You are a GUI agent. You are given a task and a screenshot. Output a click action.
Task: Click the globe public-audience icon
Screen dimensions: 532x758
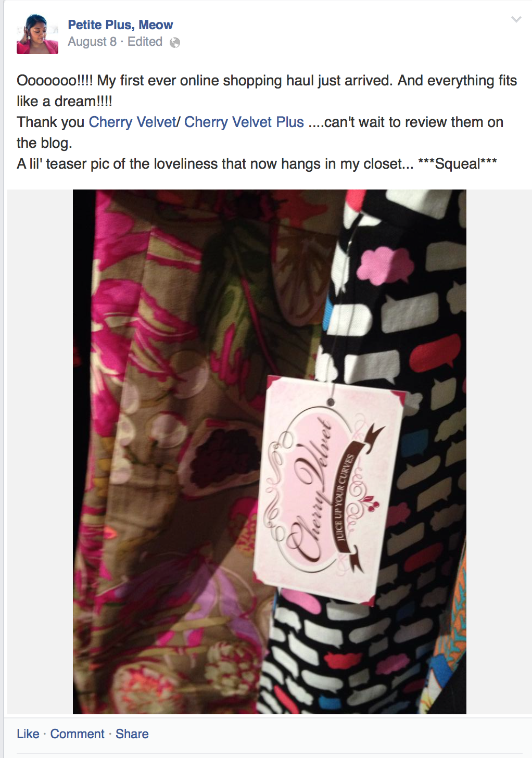point(175,43)
